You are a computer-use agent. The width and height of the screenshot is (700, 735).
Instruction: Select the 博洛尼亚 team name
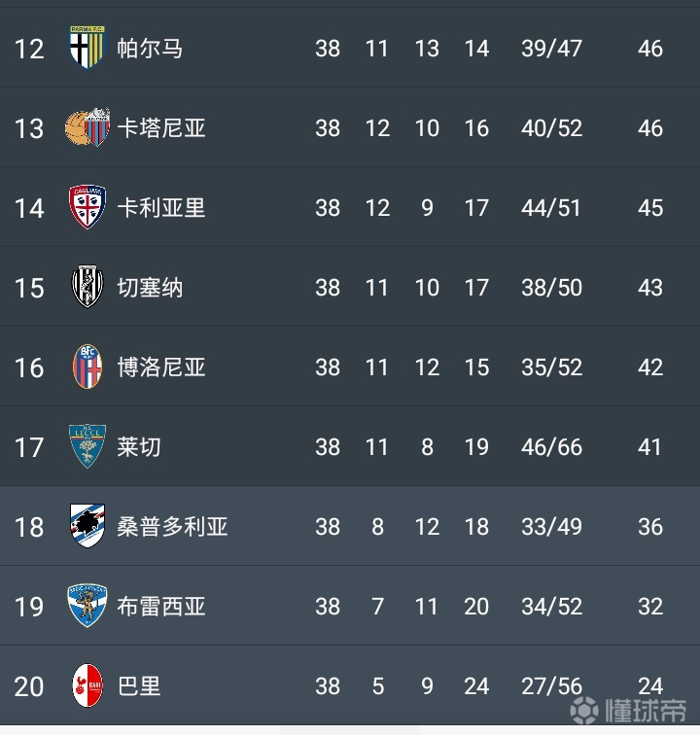pos(161,367)
